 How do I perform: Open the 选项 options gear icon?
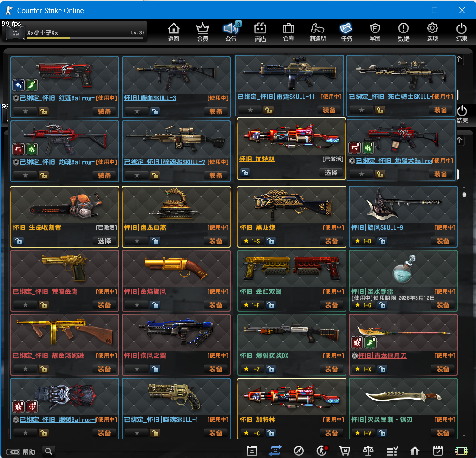(432, 32)
